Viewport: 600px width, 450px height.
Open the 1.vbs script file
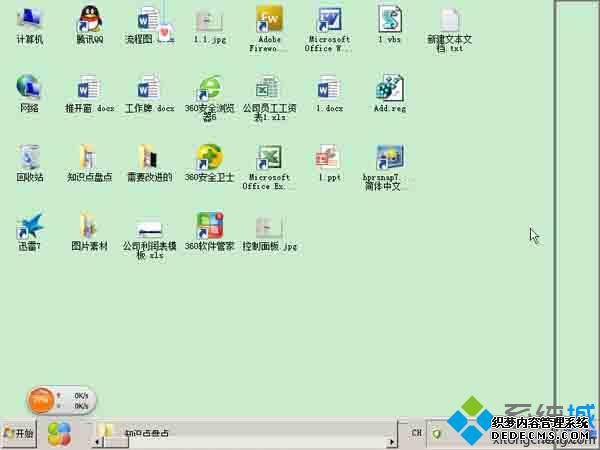tap(389, 20)
